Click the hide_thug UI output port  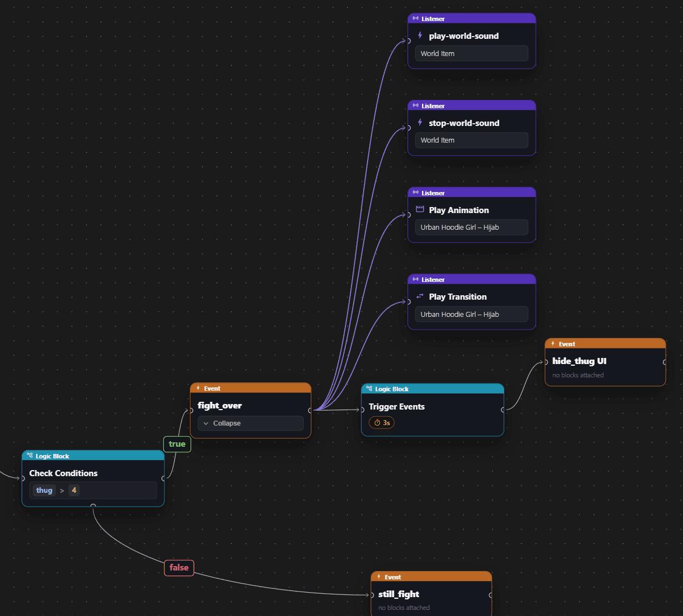click(x=665, y=362)
